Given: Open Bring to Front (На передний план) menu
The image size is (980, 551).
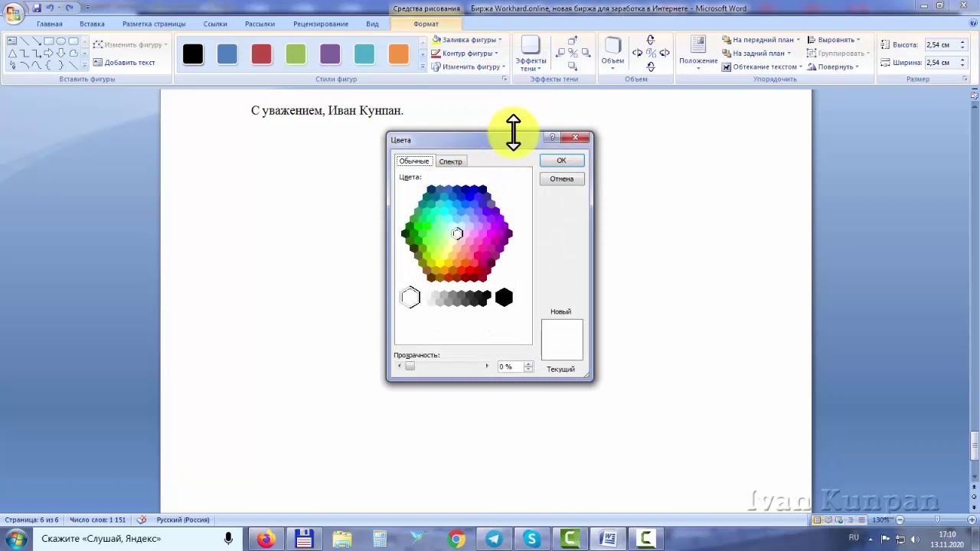Looking at the screenshot, I should pyautogui.click(x=761, y=40).
